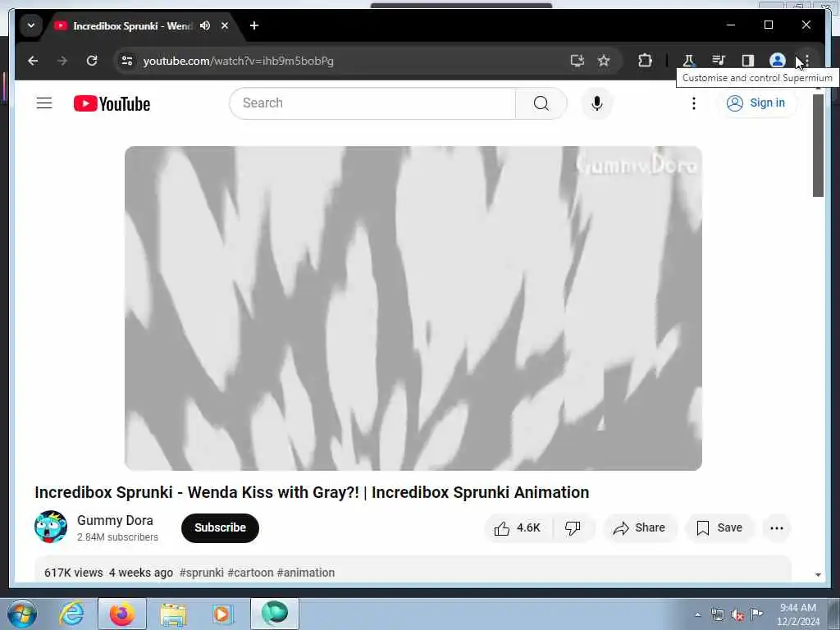This screenshot has width=840, height=630.
Task: Subscribe to Gummy Dora channel
Action: click(x=220, y=527)
